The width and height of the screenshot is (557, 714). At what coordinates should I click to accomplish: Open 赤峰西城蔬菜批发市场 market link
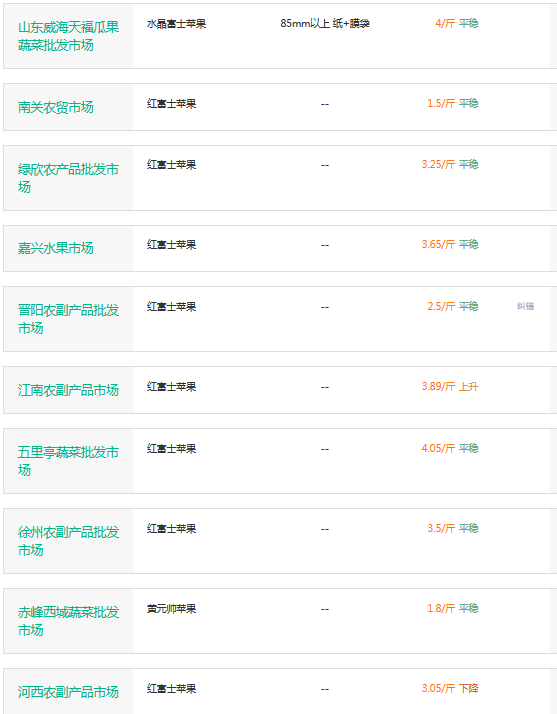click(x=68, y=621)
